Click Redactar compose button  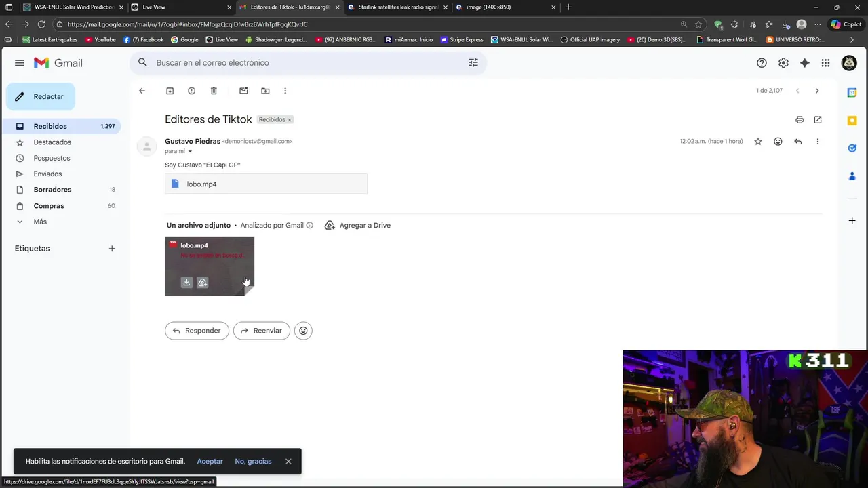tap(41, 97)
